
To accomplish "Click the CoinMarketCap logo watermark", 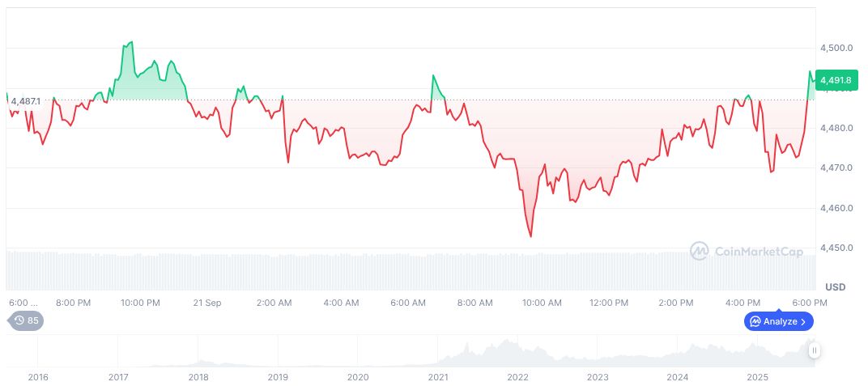I will 746,252.
